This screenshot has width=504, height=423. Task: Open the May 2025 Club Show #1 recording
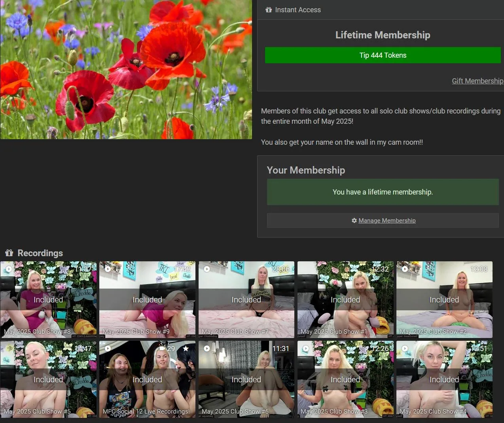click(x=345, y=300)
